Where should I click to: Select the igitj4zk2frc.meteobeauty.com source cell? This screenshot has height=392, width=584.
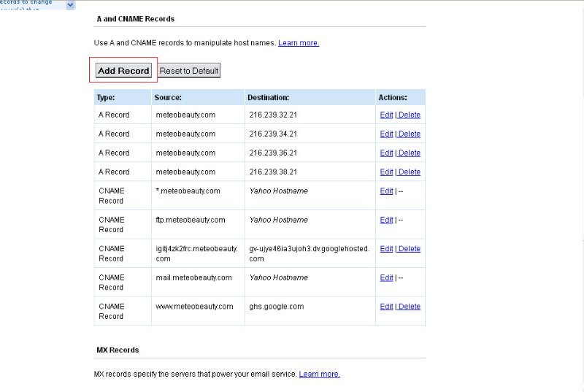coord(198,253)
